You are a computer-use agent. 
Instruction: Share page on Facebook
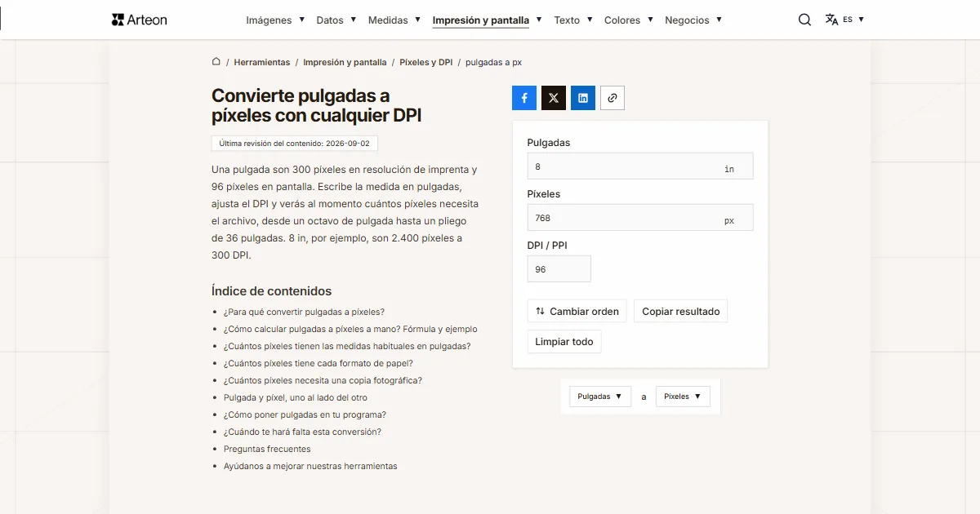524,98
